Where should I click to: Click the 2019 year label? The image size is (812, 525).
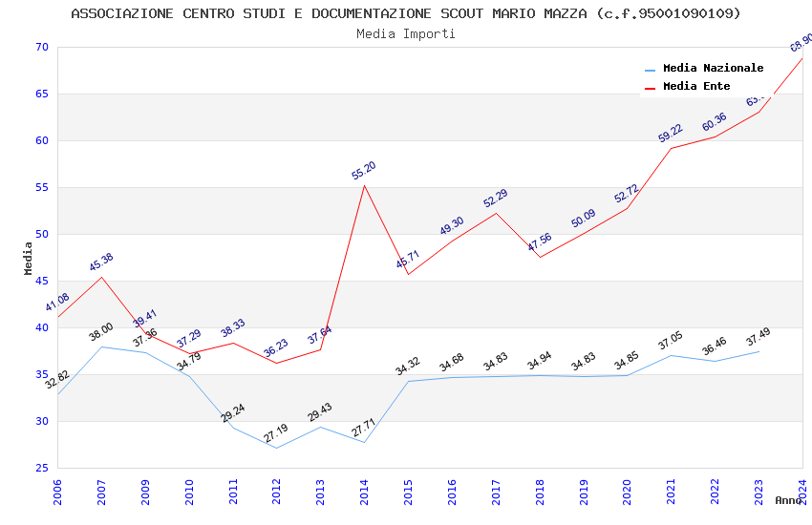tap(584, 492)
